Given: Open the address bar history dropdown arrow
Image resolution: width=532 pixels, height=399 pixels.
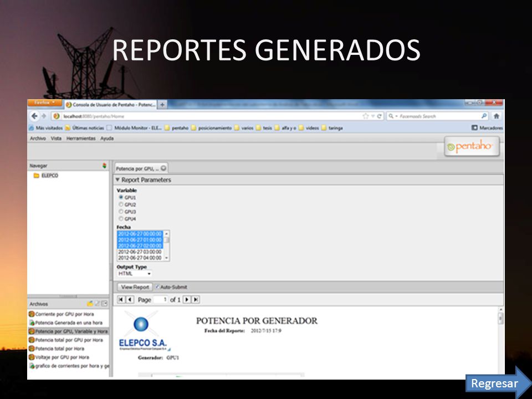Looking at the screenshot, I should point(372,116).
